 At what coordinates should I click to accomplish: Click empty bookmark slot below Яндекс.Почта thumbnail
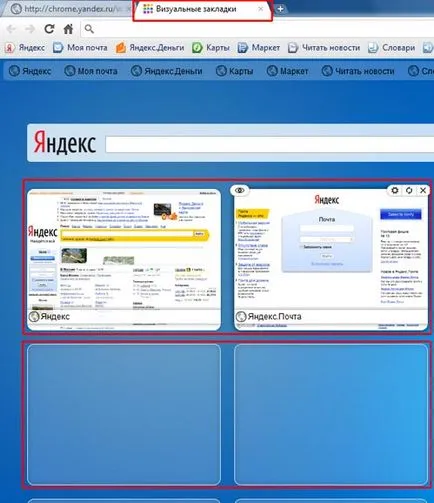pyautogui.click(x=331, y=415)
